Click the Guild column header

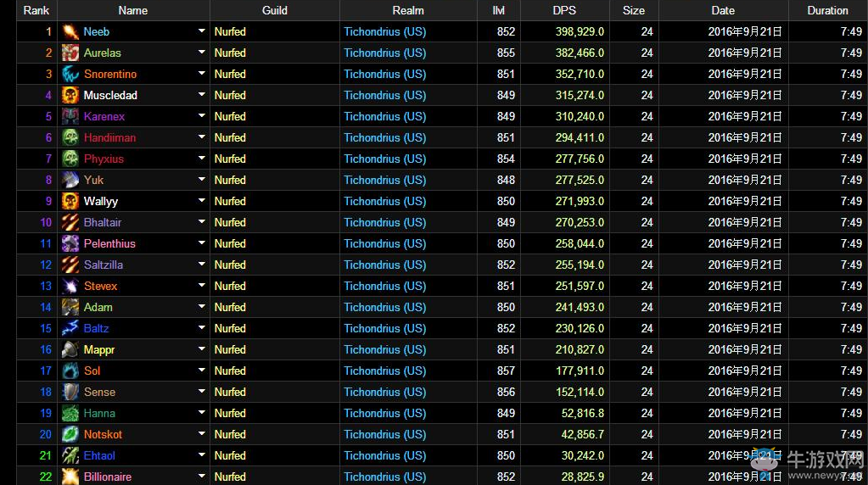pos(274,10)
